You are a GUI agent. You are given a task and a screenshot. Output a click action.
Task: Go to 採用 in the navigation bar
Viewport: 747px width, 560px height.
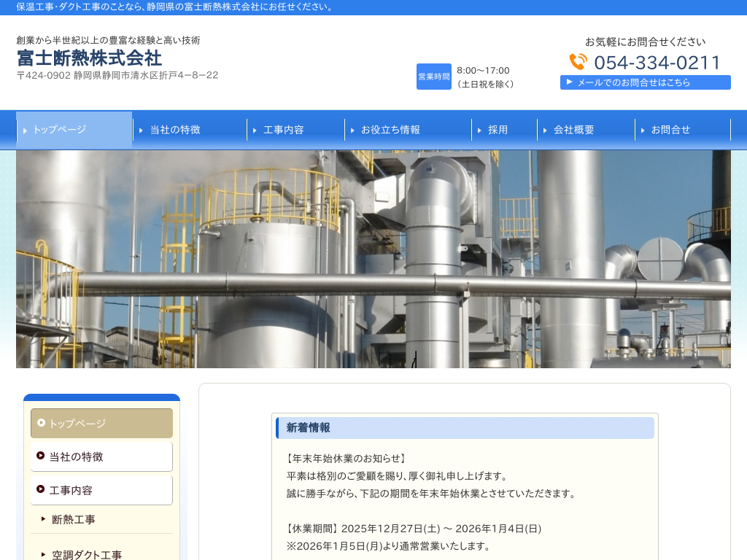click(x=504, y=130)
